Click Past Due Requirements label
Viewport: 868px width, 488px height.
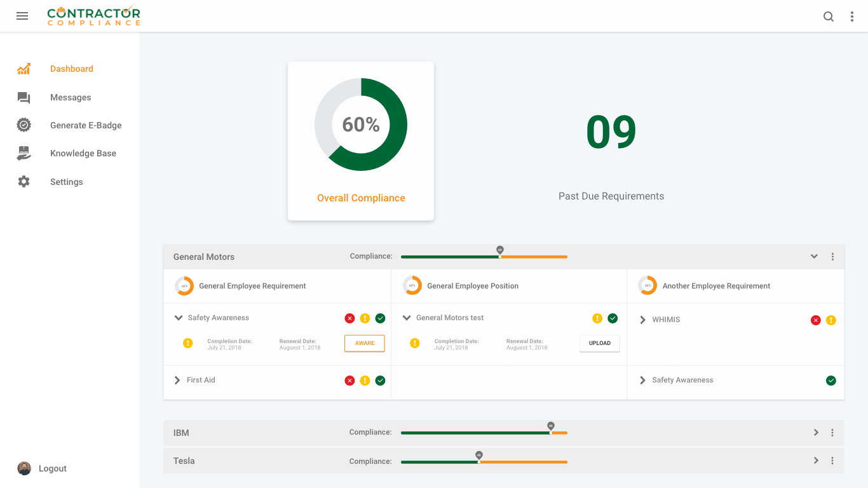coord(611,196)
